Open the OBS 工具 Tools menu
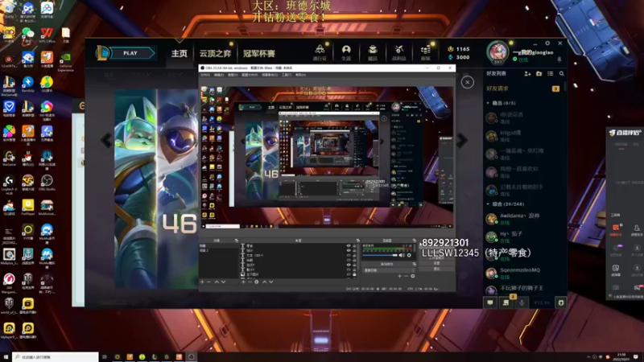This screenshot has height=362, width=644. pos(287,75)
